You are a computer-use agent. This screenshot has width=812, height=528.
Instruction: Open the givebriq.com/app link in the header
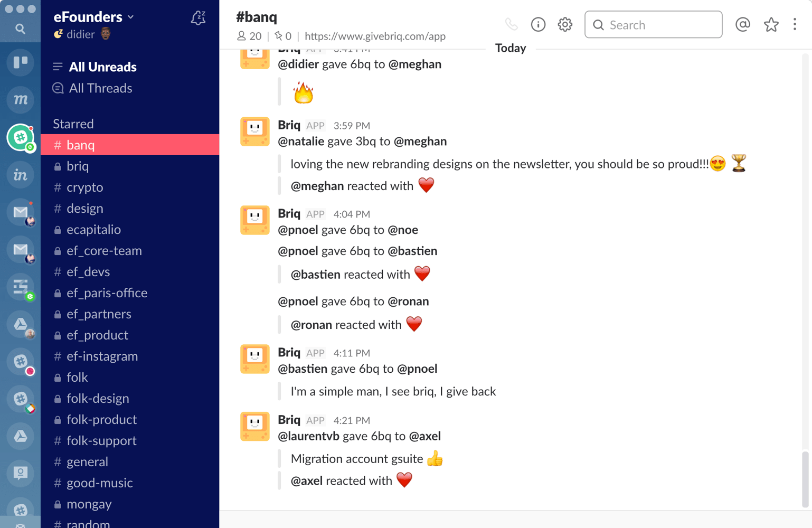pyautogui.click(x=375, y=36)
